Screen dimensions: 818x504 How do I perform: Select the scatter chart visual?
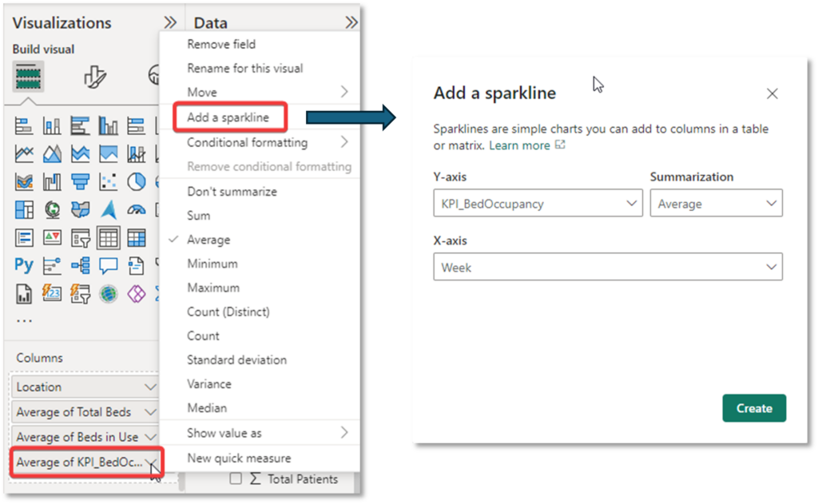(x=106, y=181)
